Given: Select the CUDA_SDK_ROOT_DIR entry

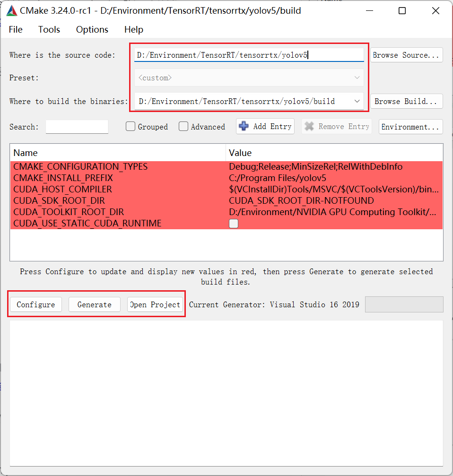Looking at the screenshot, I should [226, 201].
